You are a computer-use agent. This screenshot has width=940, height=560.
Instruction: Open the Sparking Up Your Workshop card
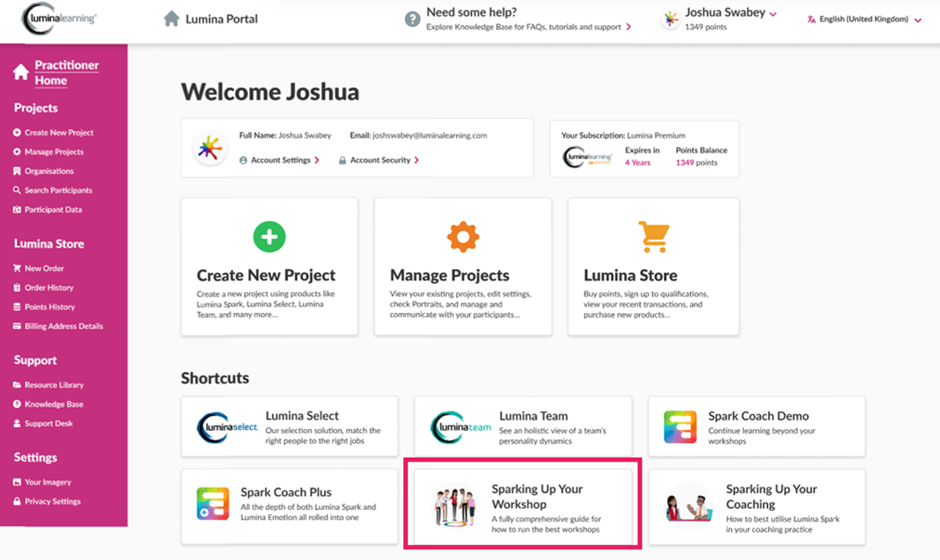click(523, 507)
